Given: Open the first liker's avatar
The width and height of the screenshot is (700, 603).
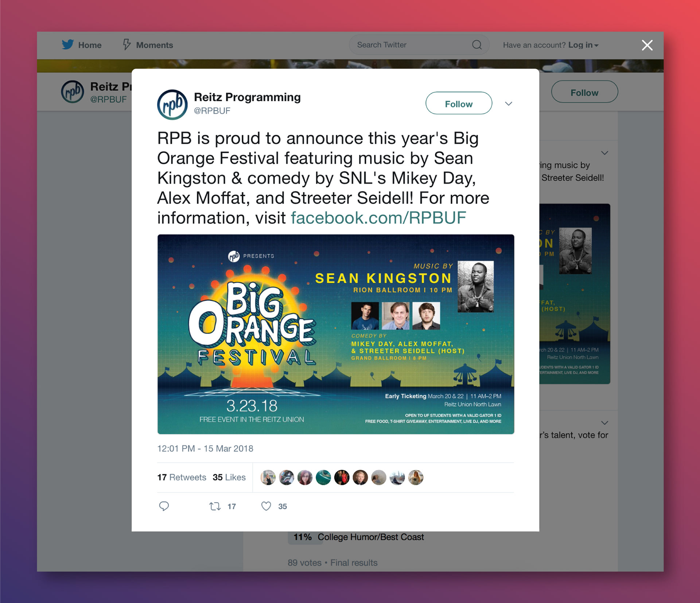Looking at the screenshot, I should [268, 477].
